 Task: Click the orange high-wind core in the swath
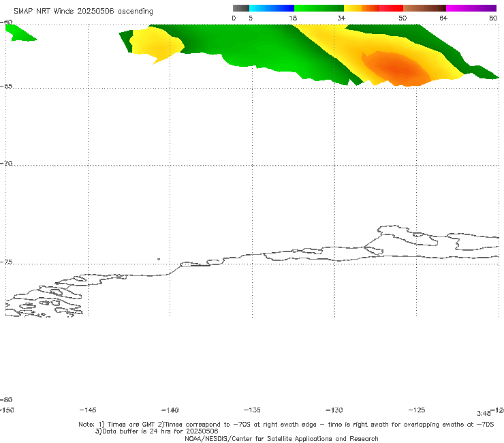pyautogui.click(x=397, y=68)
